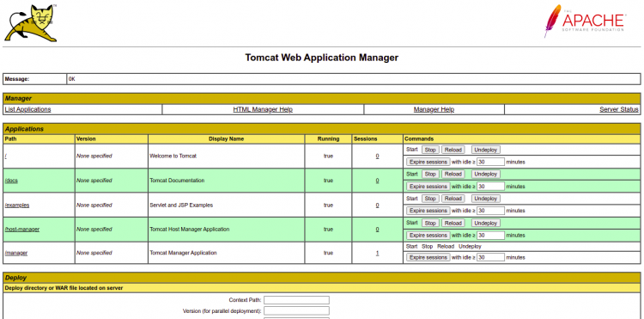Click the 'Running' column header
Image resolution: width=644 pixels, height=319 pixels.
pos(328,139)
